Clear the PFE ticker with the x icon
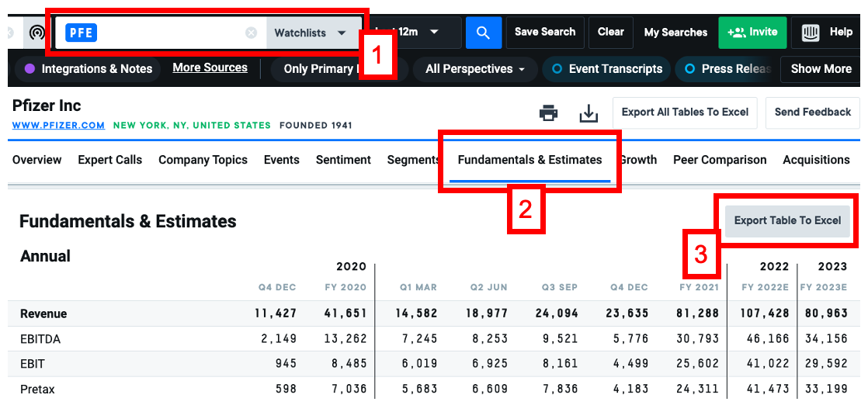This screenshot has width=868, height=412. tap(252, 33)
